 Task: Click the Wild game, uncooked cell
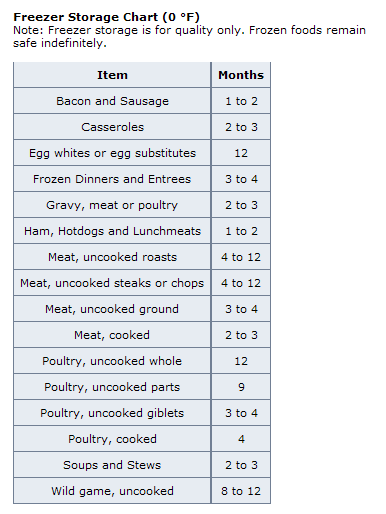[112, 491]
